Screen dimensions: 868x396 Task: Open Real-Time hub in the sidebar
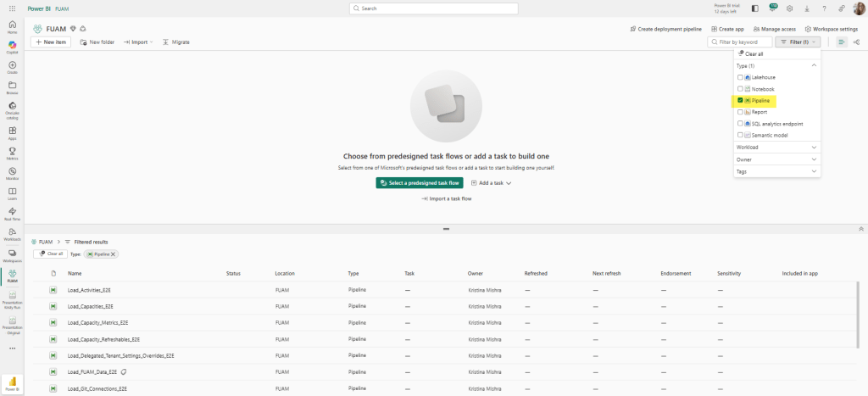(x=12, y=213)
